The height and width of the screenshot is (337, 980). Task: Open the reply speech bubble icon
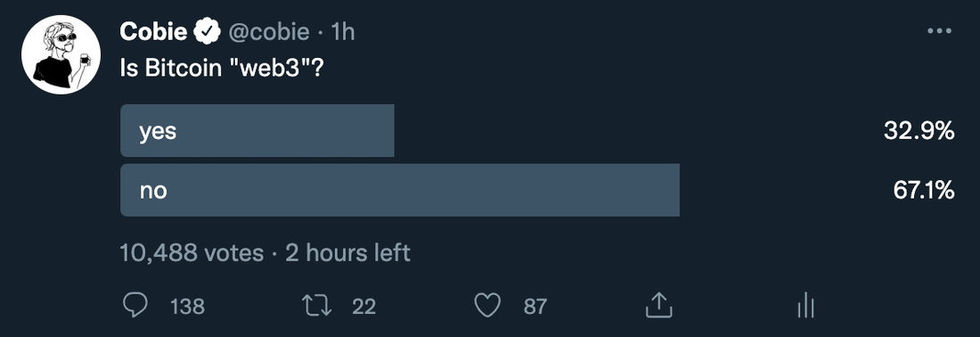click(135, 306)
